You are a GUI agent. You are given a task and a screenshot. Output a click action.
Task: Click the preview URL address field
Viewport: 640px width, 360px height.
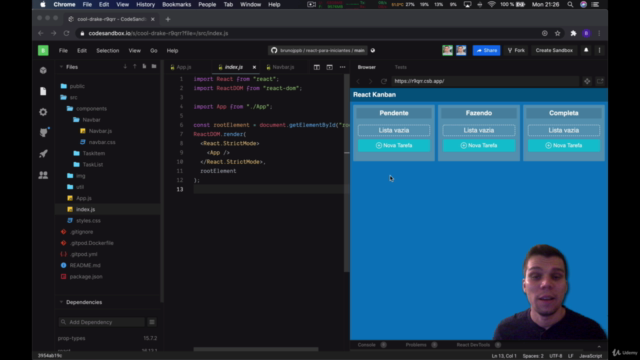click(x=485, y=81)
